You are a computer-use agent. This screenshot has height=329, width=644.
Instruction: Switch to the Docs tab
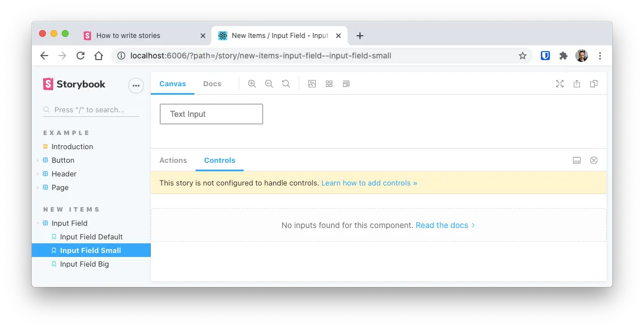212,84
